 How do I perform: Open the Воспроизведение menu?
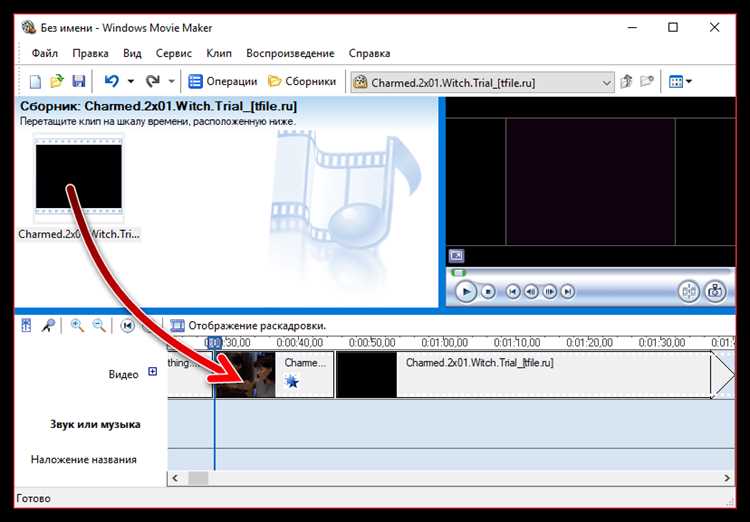tap(290, 53)
